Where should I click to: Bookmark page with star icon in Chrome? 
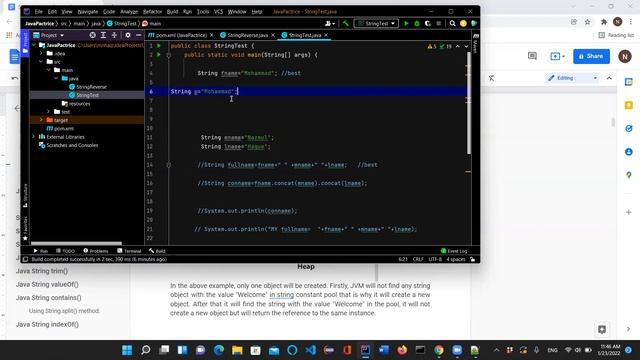[x=587, y=22]
